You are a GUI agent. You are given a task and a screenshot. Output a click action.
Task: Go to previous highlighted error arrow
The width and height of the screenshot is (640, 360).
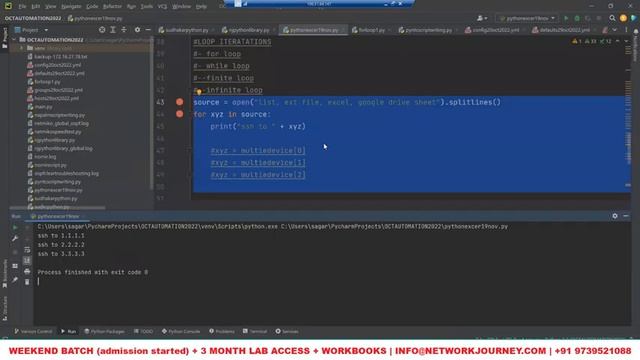coord(618,41)
